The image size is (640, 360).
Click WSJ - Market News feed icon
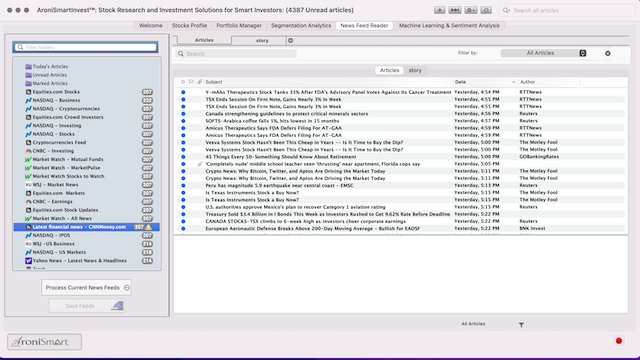coord(28,185)
